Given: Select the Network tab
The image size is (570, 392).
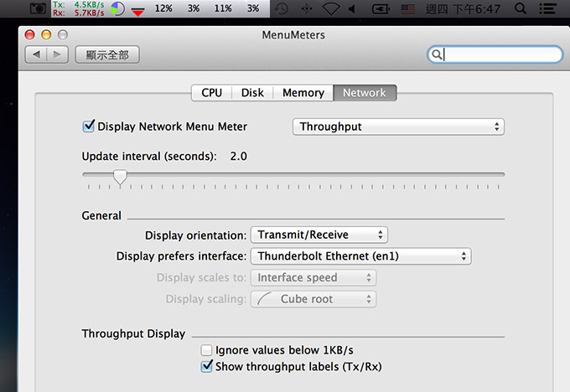Looking at the screenshot, I should click(x=365, y=93).
